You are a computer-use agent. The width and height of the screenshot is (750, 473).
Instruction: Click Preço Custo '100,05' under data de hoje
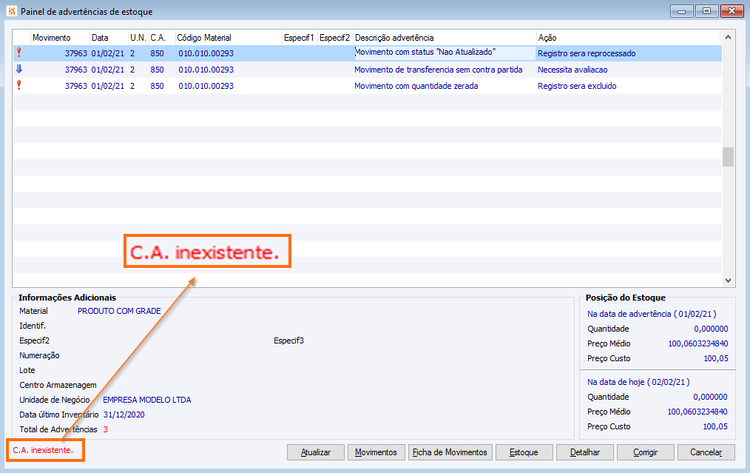pos(715,426)
